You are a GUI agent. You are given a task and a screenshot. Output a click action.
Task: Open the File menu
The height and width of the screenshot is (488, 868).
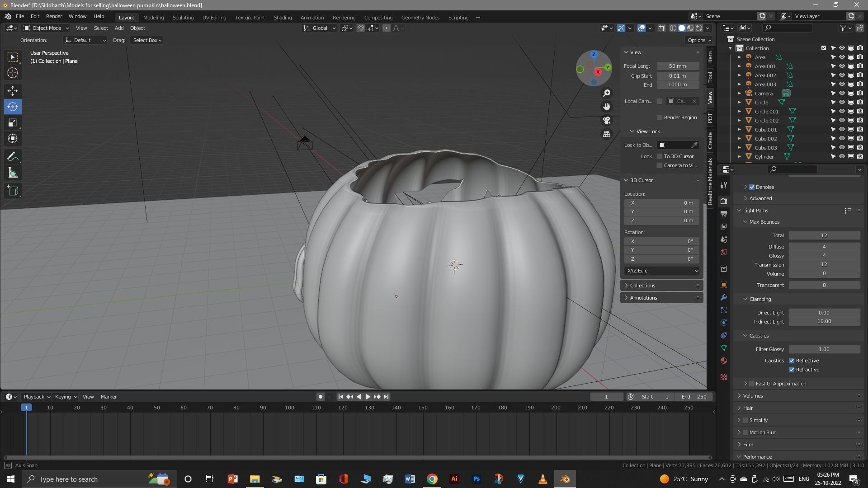[20, 16]
